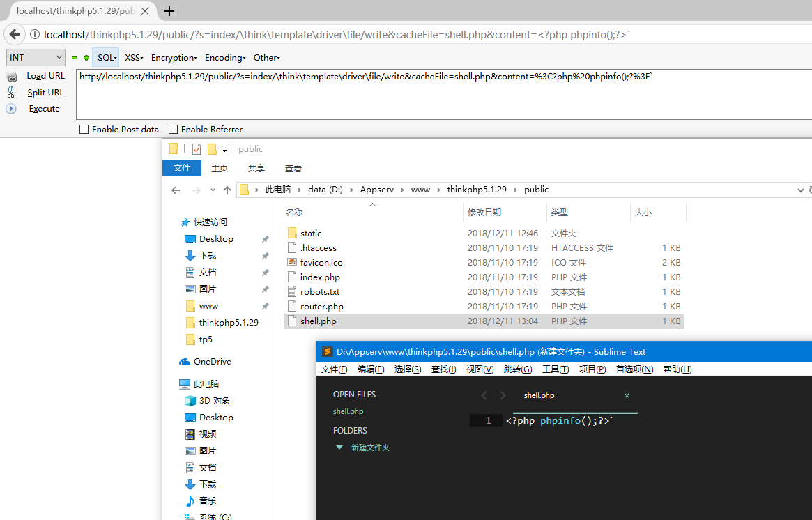Enable Post data checkbox
The height and width of the screenshot is (520, 812).
[x=84, y=130]
